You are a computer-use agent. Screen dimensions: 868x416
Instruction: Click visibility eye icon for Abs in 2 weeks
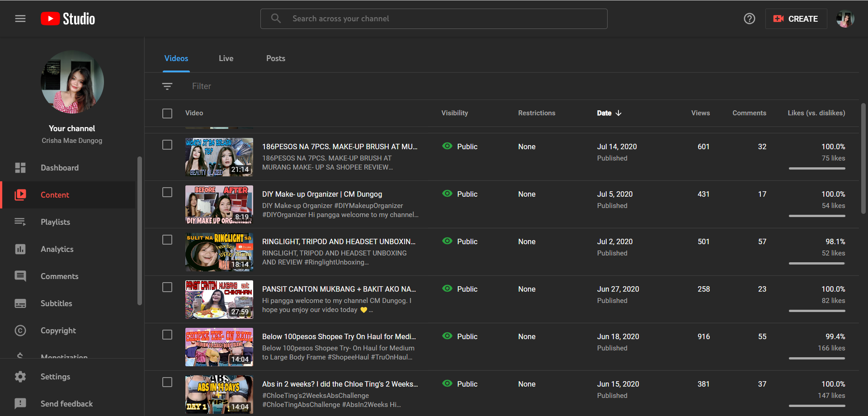pyautogui.click(x=447, y=383)
